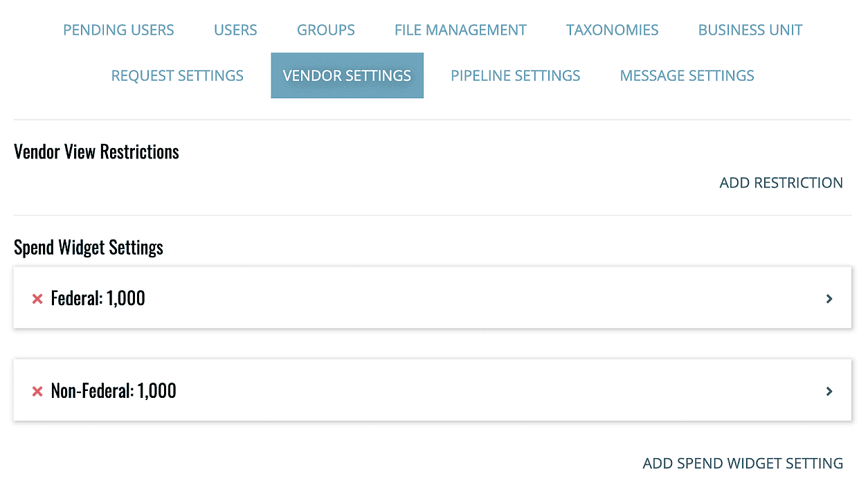Click the Spend Widget Settings heading
The image size is (868, 483).
tap(89, 247)
